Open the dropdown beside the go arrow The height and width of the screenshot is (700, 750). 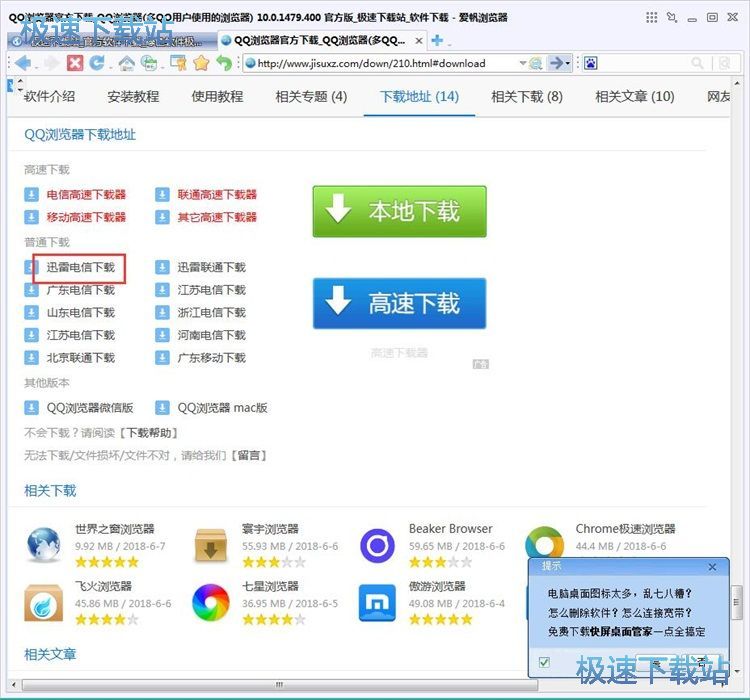(568, 63)
